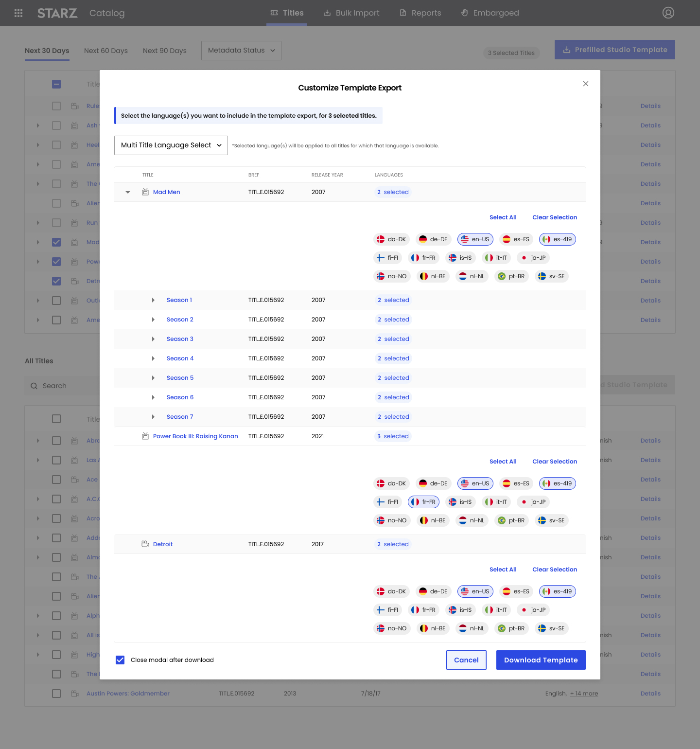This screenshot has width=700, height=749.
Task: Expand Season 7 of Mad Men
Action: [153, 417]
